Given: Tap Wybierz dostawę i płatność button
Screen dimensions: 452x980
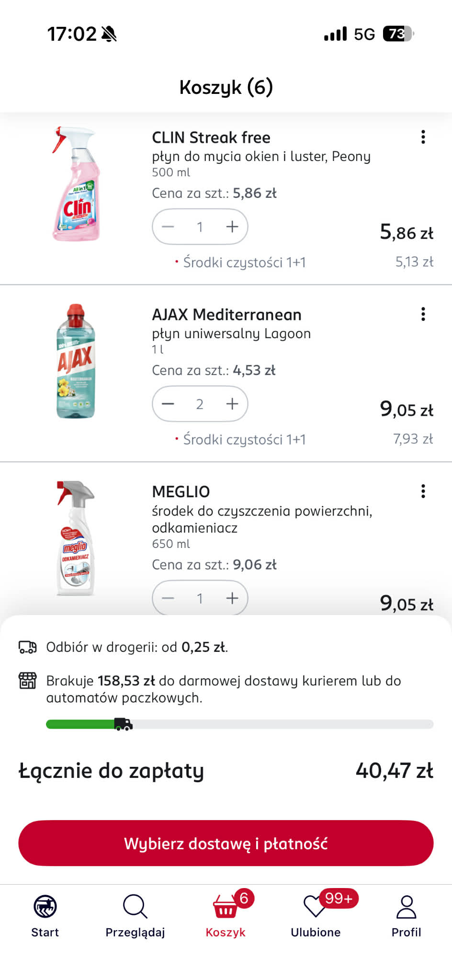Looking at the screenshot, I should click(226, 843).
